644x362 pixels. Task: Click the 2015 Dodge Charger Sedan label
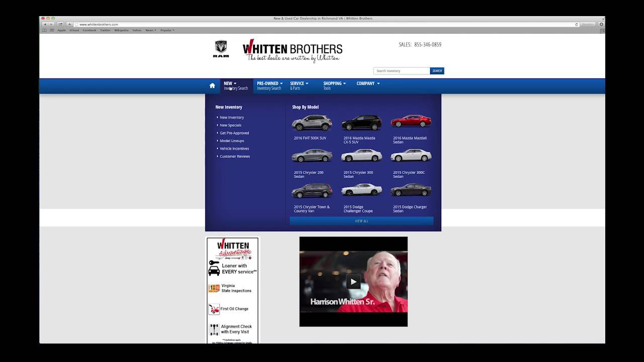410,209
